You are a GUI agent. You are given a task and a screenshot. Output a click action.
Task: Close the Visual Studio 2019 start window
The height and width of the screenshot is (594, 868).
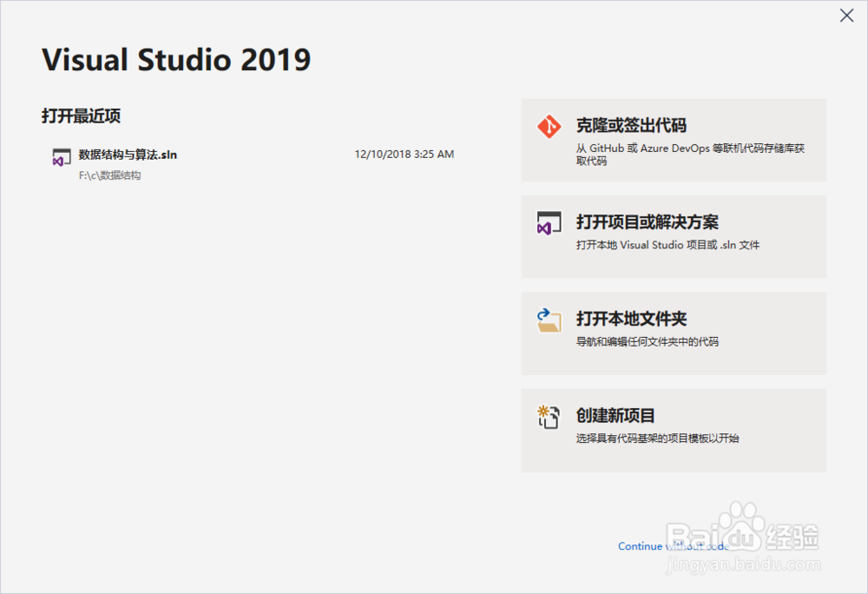(846, 16)
